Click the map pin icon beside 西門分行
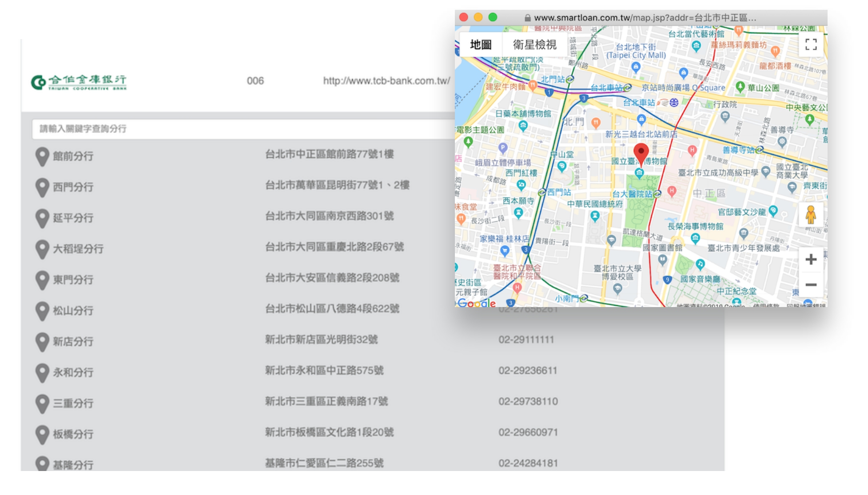Viewport: 868px width, 495px height. (x=42, y=188)
